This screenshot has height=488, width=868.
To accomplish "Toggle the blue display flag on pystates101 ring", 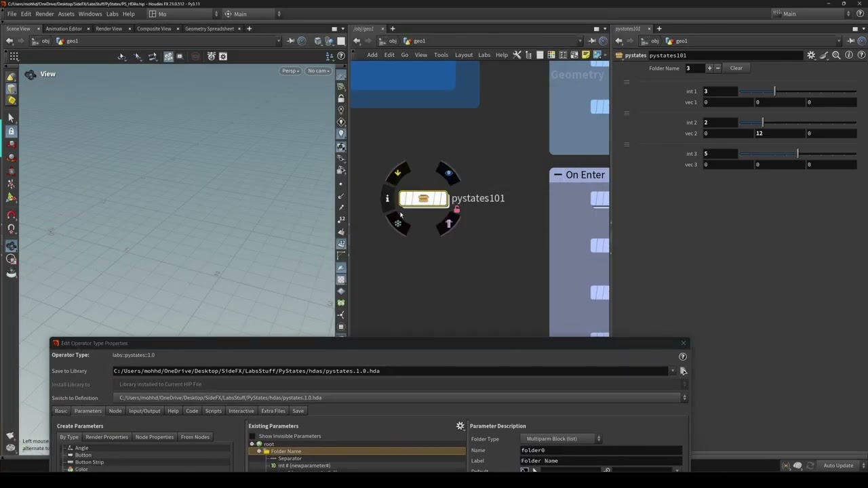I will (x=448, y=173).
